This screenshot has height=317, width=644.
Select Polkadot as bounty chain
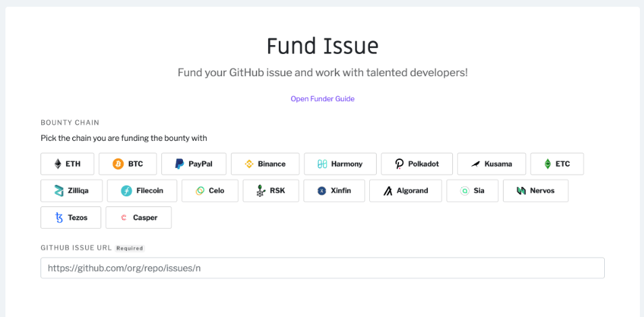click(417, 164)
